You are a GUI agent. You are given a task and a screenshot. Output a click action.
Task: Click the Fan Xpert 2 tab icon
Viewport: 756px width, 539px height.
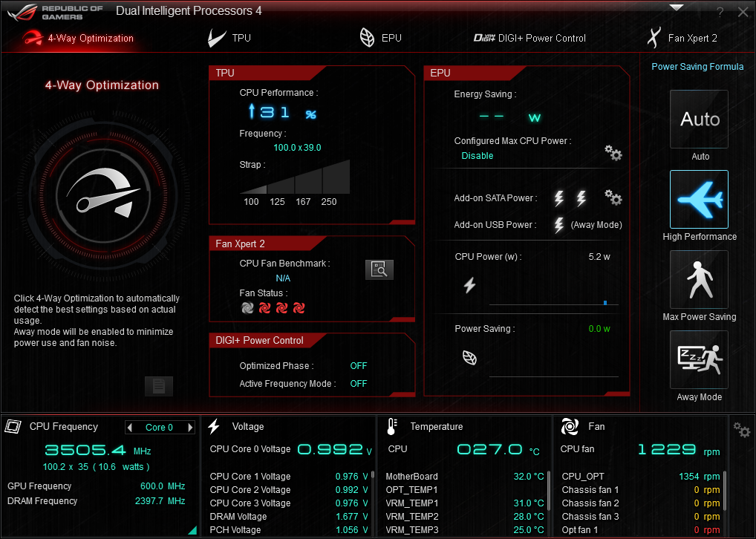pyautogui.click(x=654, y=38)
